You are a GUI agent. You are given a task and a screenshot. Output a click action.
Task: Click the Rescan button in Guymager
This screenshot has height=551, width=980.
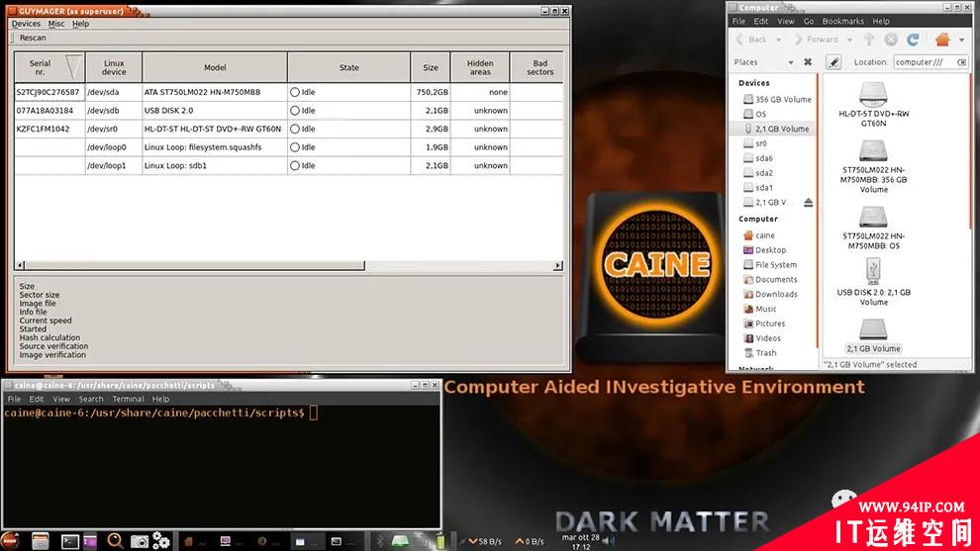(33, 38)
